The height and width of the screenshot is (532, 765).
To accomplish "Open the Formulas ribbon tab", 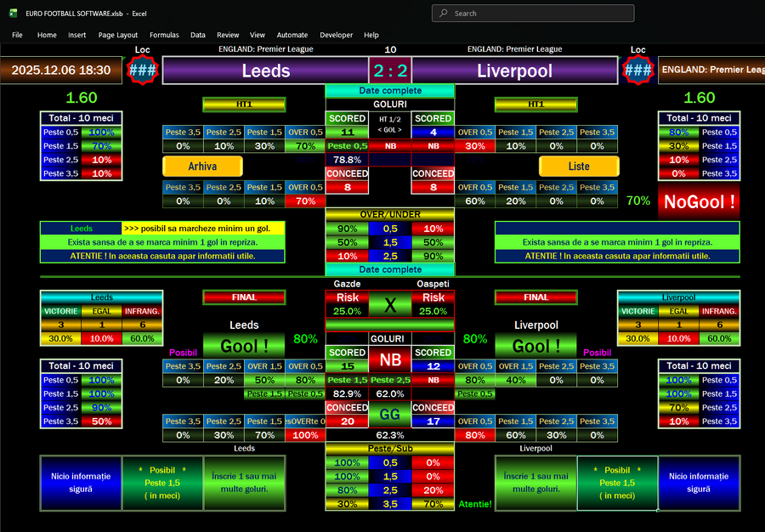I will [164, 35].
